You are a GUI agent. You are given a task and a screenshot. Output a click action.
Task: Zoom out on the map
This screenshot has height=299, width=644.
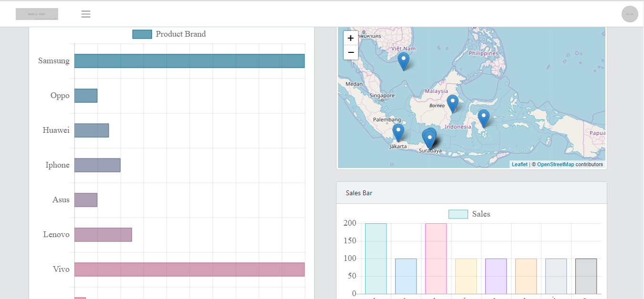(351, 52)
